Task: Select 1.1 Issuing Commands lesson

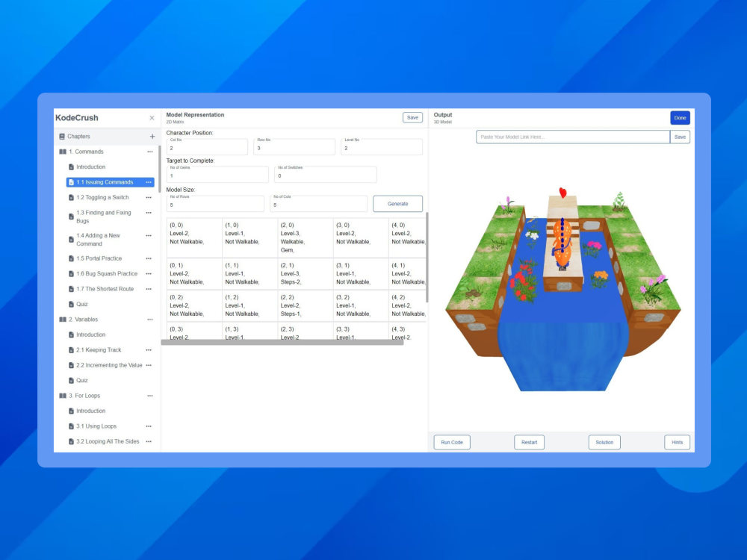Action: (x=110, y=182)
